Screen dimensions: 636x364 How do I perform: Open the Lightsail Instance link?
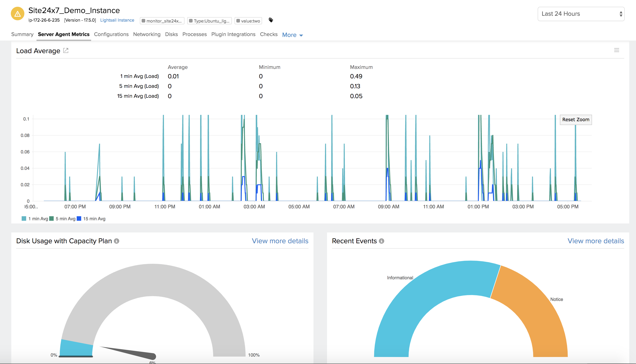pyautogui.click(x=117, y=20)
